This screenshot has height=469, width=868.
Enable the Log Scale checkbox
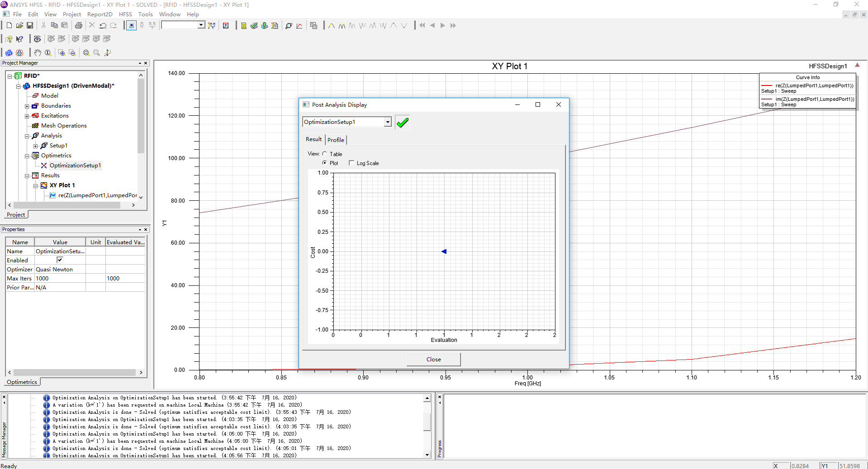[351, 163]
